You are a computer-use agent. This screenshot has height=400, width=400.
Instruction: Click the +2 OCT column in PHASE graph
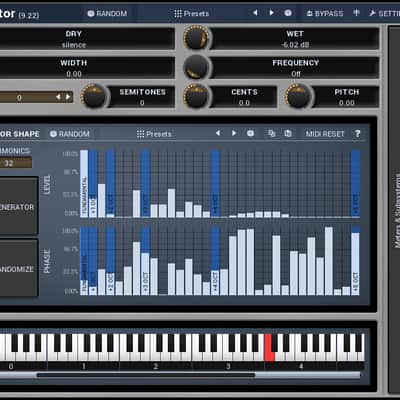tap(110, 262)
